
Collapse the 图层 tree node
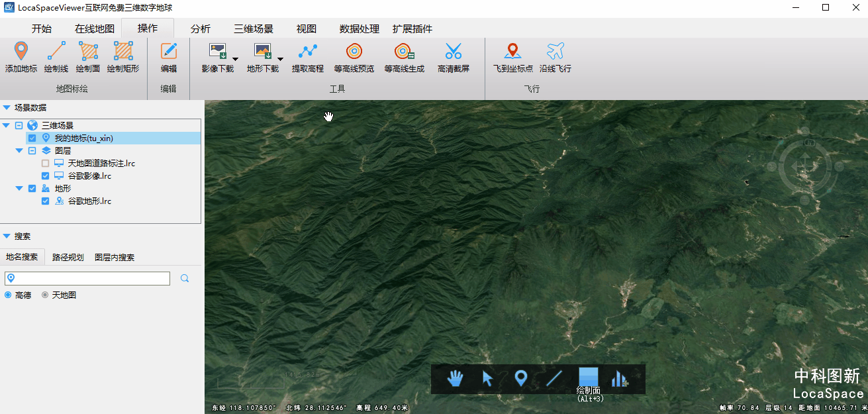pyautogui.click(x=19, y=150)
